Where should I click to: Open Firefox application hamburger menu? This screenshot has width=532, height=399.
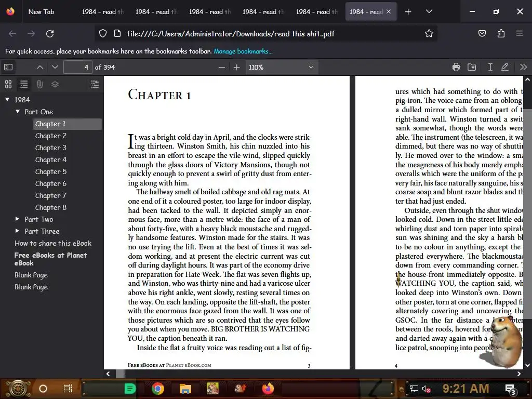[520, 33]
